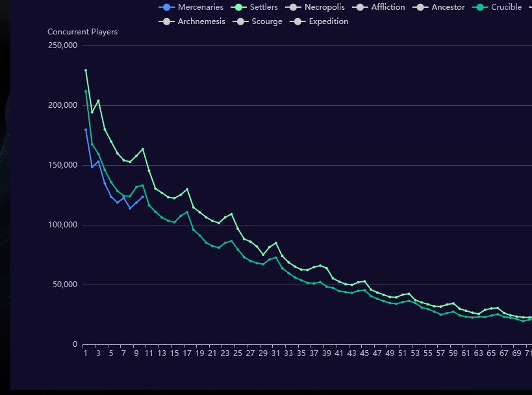
Task: Click the 200,000 y-axis label
Action: (63, 105)
